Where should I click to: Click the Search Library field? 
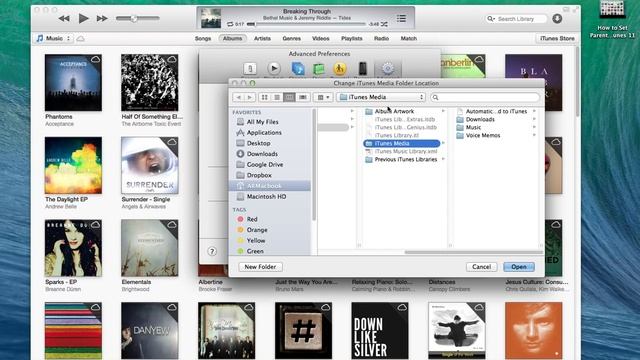pos(516,19)
